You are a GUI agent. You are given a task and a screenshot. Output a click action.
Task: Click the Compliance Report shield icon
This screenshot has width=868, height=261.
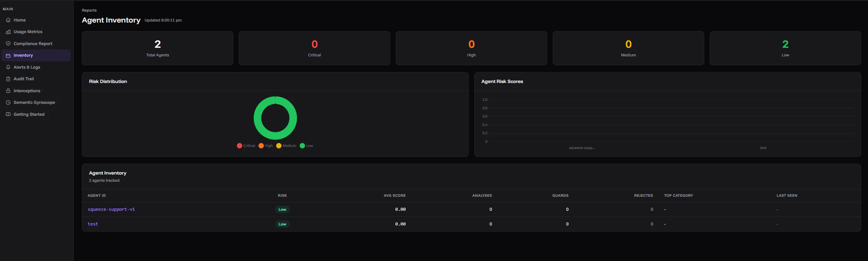(x=8, y=44)
